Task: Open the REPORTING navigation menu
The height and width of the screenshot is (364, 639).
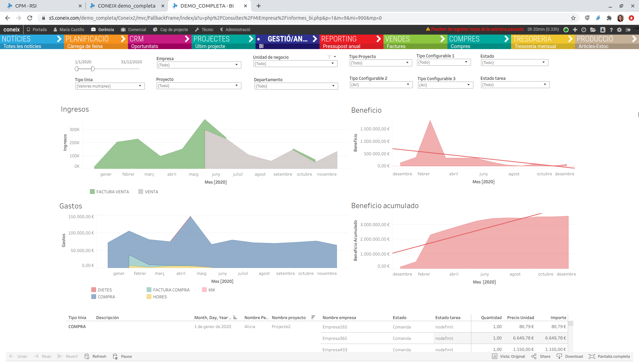Action: [339, 39]
